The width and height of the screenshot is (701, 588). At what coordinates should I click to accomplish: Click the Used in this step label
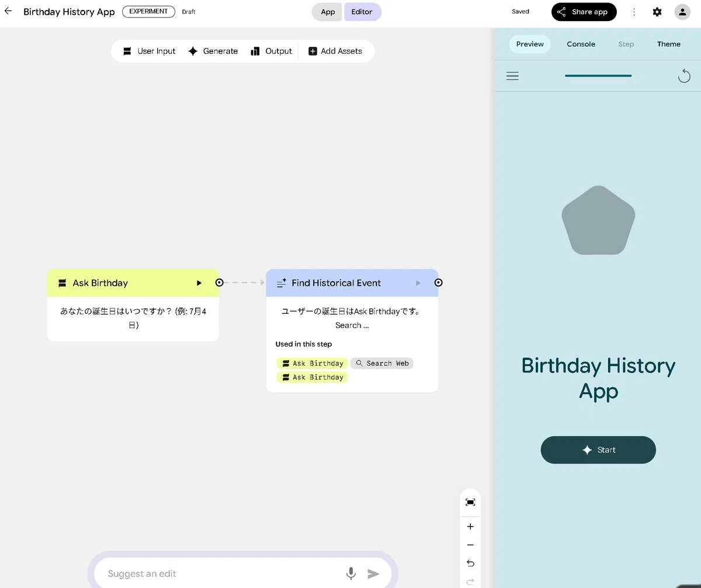click(304, 344)
